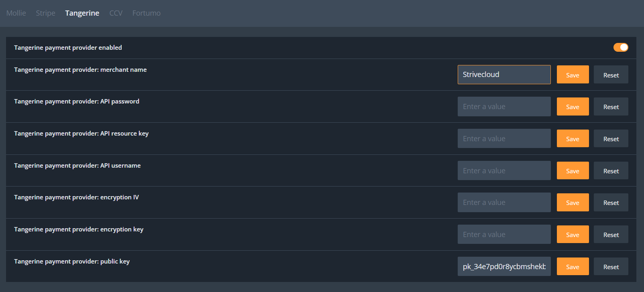Focus the API password input field

504,107
